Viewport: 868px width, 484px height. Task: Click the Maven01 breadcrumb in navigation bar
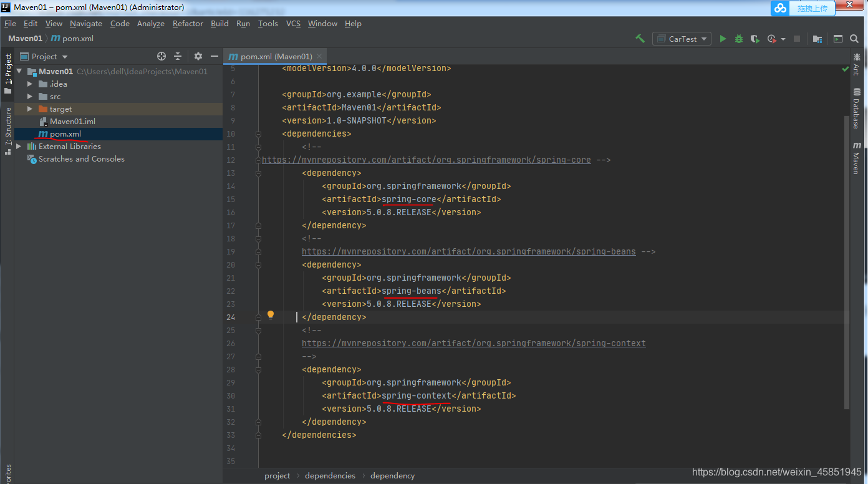tap(25, 38)
